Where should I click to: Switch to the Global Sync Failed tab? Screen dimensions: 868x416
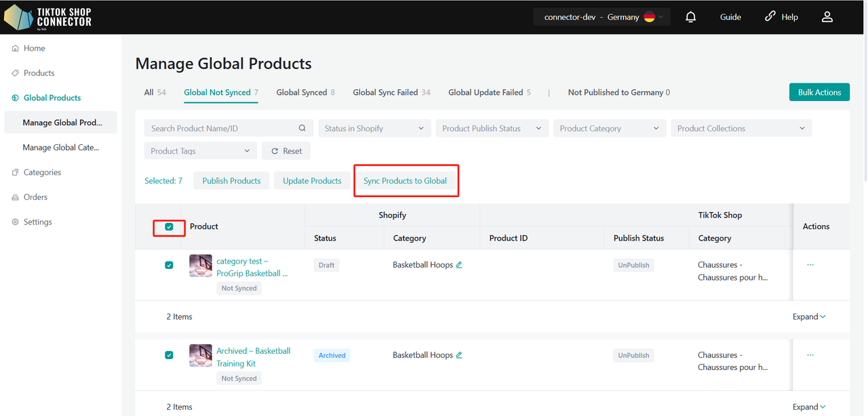click(x=391, y=92)
